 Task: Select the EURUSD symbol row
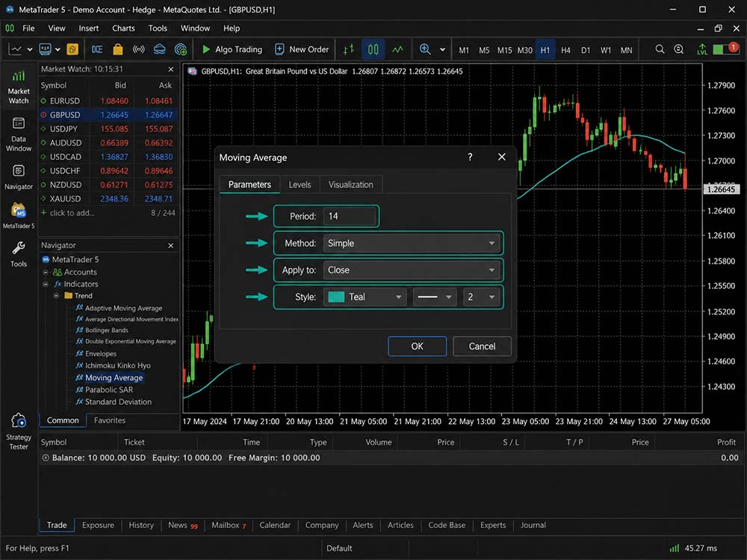pyautogui.click(x=108, y=101)
